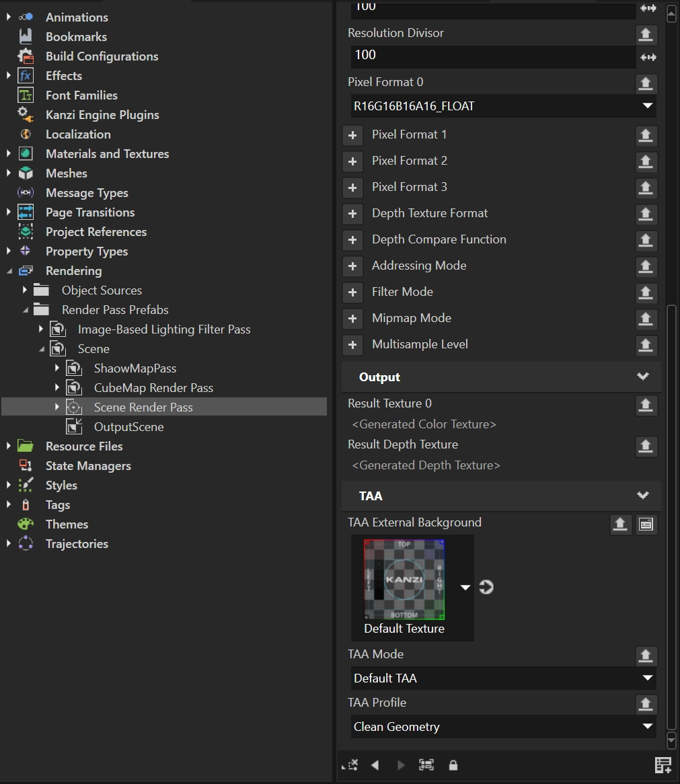Click the Build Configurations icon
The image size is (680, 784).
[26, 56]
